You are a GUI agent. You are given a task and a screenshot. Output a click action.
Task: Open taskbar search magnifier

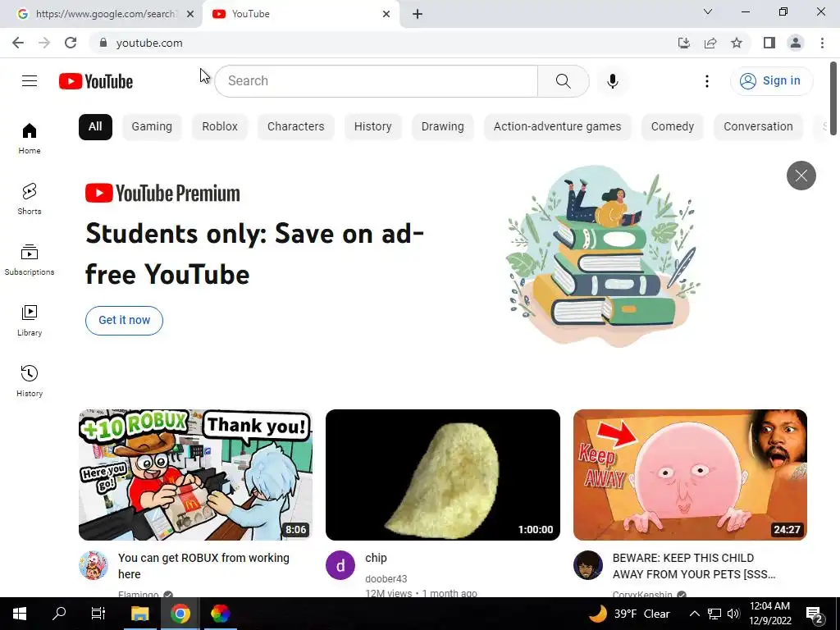[x=59, y=614]
